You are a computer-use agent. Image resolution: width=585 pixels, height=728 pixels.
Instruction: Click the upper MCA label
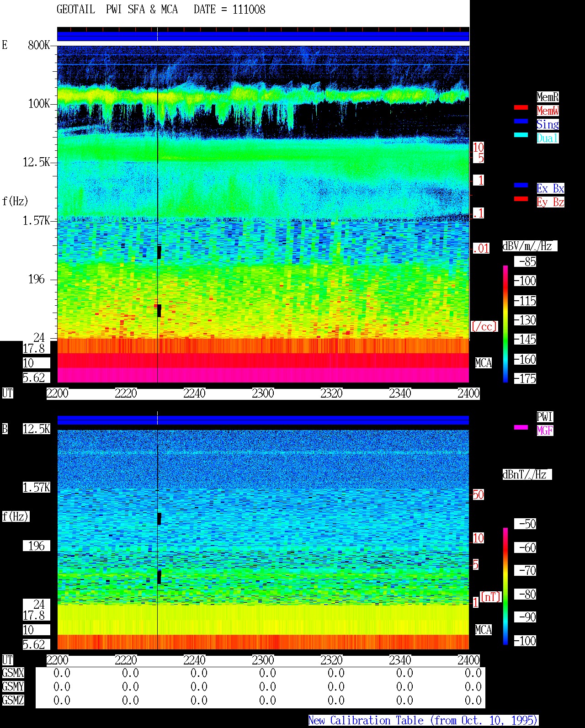(x=484, y=363)
